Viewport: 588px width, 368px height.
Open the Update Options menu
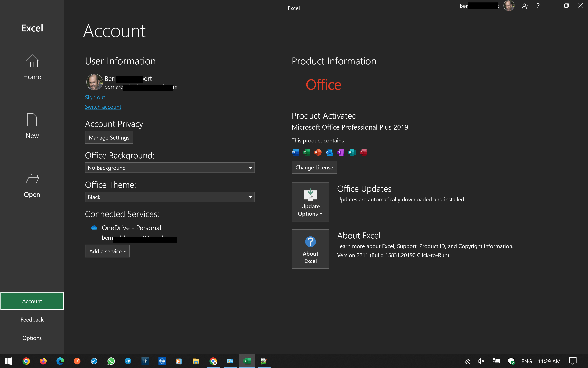coord(311,202)
